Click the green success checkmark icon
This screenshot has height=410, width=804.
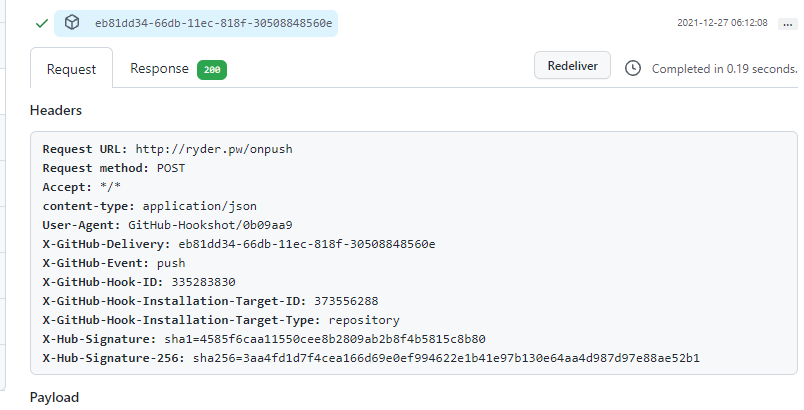[x=41, y=22]
